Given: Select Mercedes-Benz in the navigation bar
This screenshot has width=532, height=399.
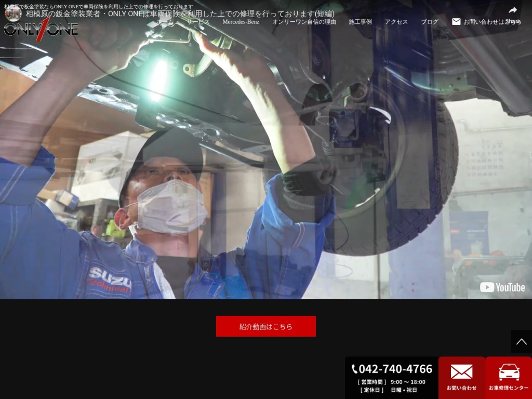Looking at the screenshot, I should click(x=241, y=22).
